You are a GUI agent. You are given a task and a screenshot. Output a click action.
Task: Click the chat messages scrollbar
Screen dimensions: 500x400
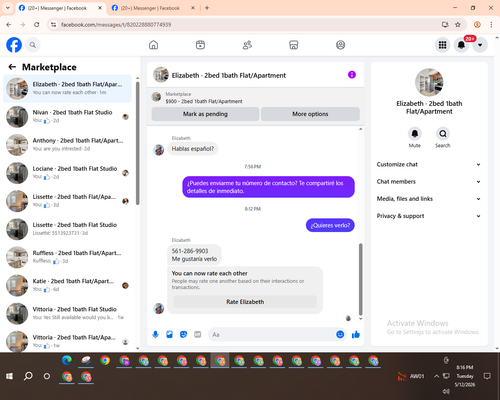pyautogui.click(x=360, y=279)
